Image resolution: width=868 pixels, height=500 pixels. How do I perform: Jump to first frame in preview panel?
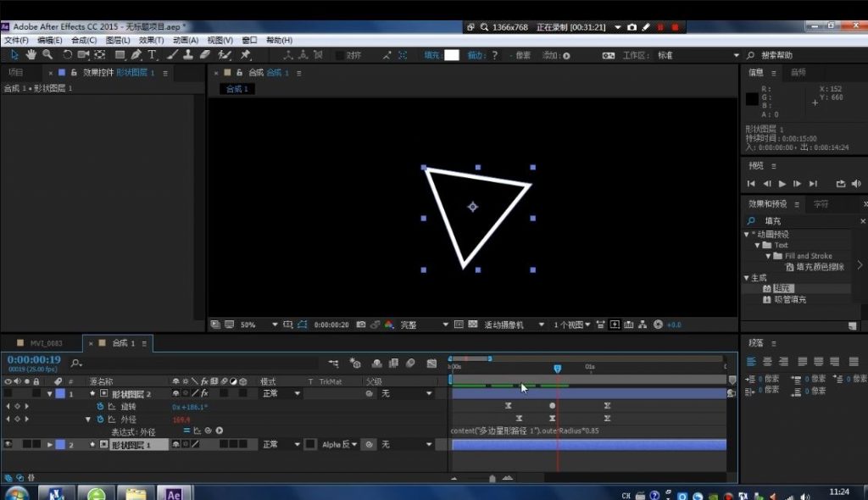tap(751, 184)
